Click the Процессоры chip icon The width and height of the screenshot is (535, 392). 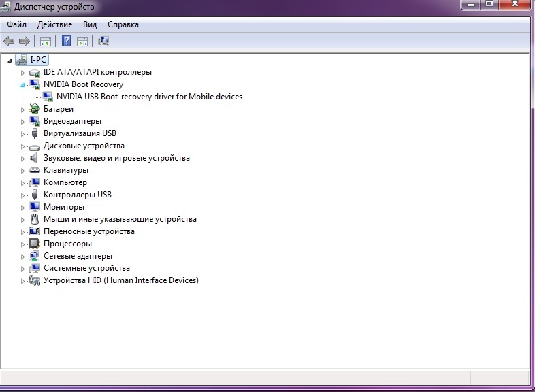(x=35, y=244)
